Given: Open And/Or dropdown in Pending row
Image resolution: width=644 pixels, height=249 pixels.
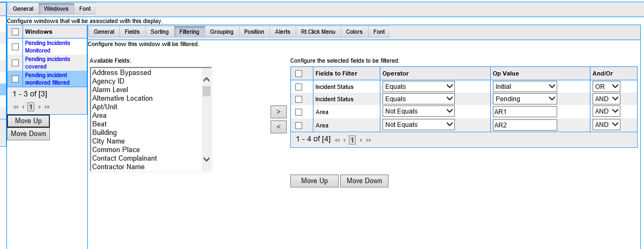Looking at the screenshot, I should 606,99.
